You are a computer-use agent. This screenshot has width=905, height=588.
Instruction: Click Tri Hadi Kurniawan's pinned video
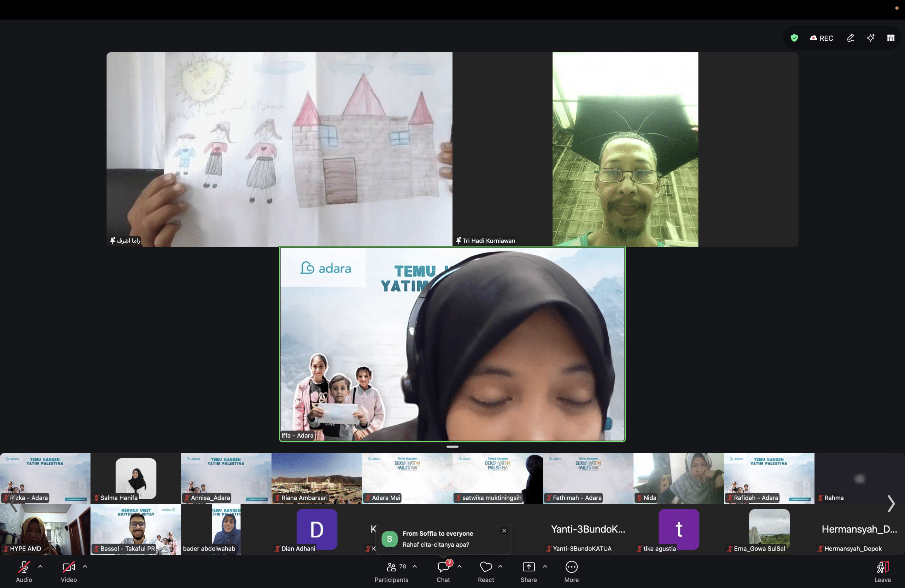[625, 150]
